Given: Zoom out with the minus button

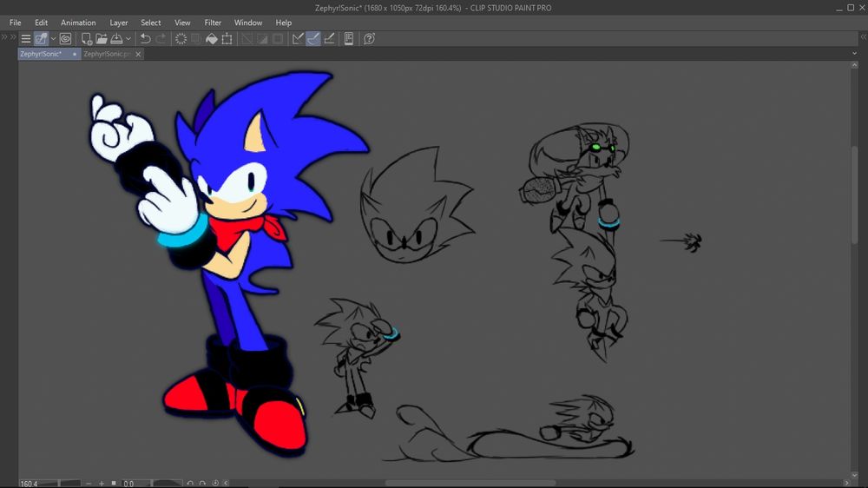Looking at the screenshot, I should [89, 484].
